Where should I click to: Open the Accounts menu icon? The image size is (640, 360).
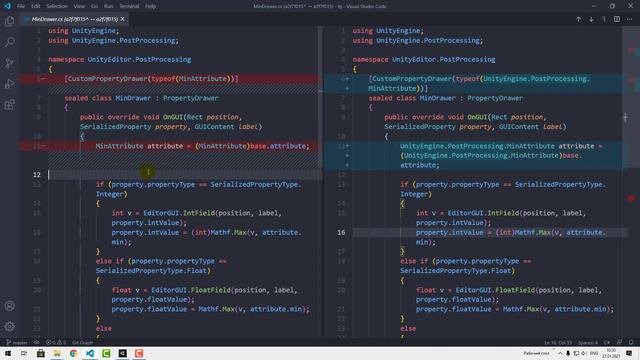pyautogui.click(x=9, y=306)
